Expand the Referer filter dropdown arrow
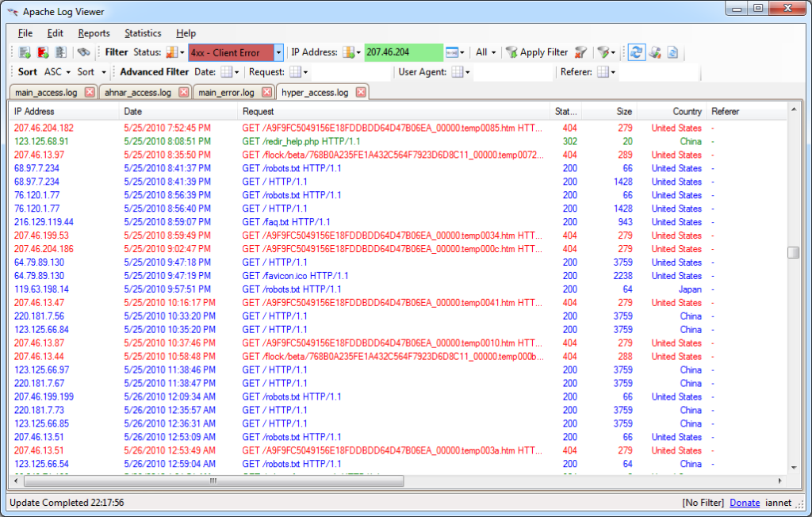 pos(613,72)
